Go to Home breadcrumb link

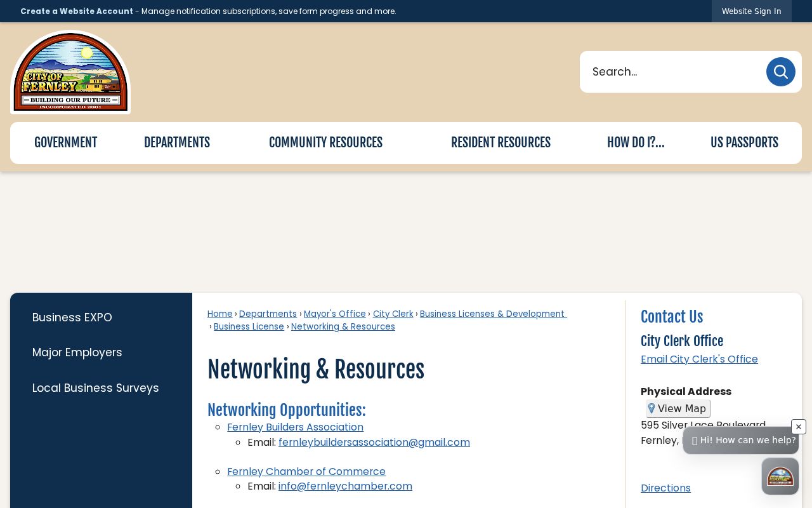click(x=220, y=314)
